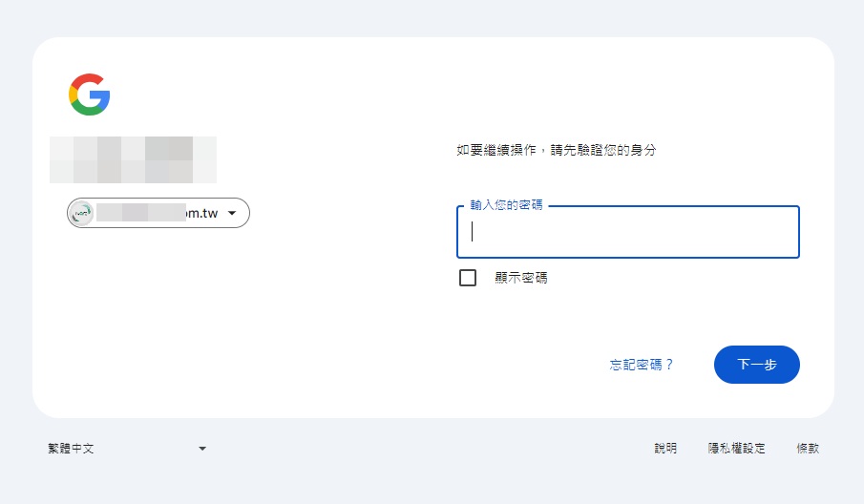
Task: Click the text 如要繼續操作，請先驗證您的身分
Action: (x=557, y=150)
